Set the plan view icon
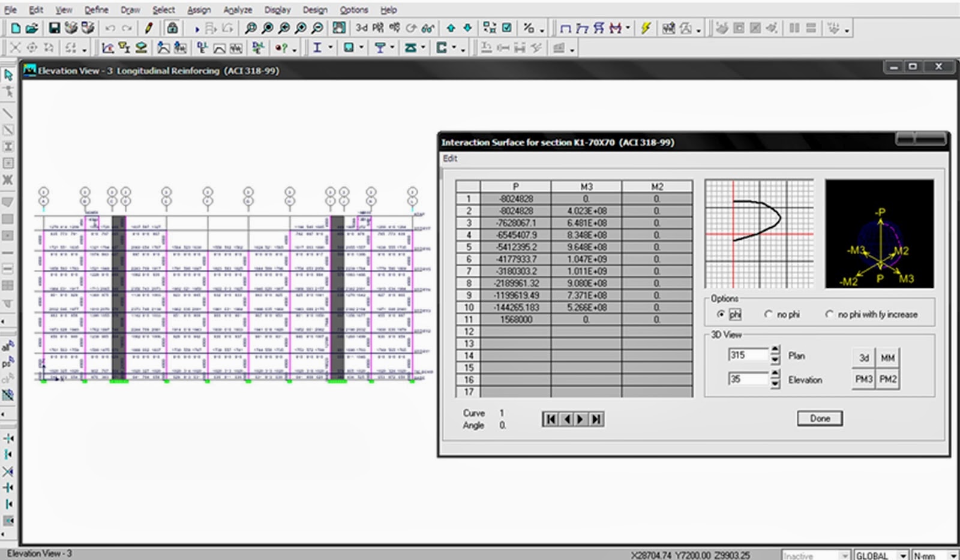 pyautogui.click(x=378, y=28)
